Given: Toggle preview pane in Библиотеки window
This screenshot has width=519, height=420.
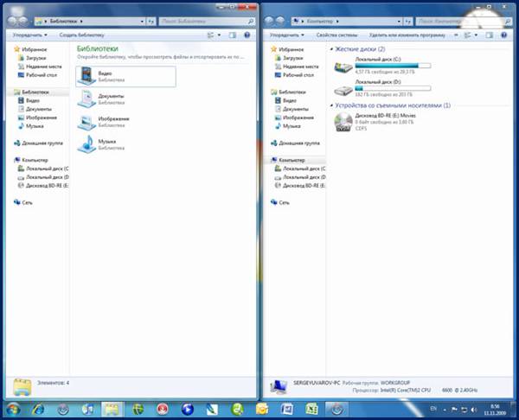Looking at the screenshot, I should 233,35.
